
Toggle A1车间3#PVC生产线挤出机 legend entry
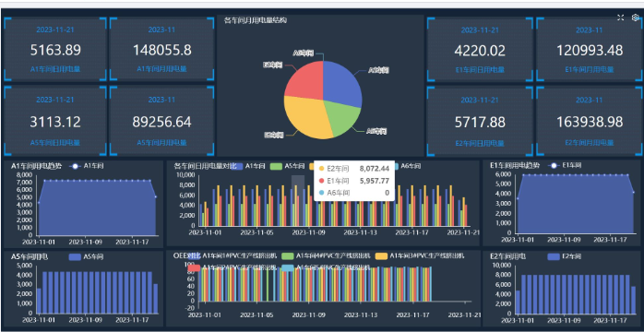click(x=420, y=255)
